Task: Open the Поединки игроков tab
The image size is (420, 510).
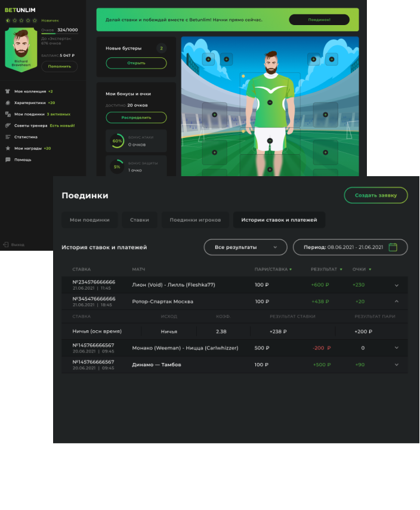Action: (195, 220)
